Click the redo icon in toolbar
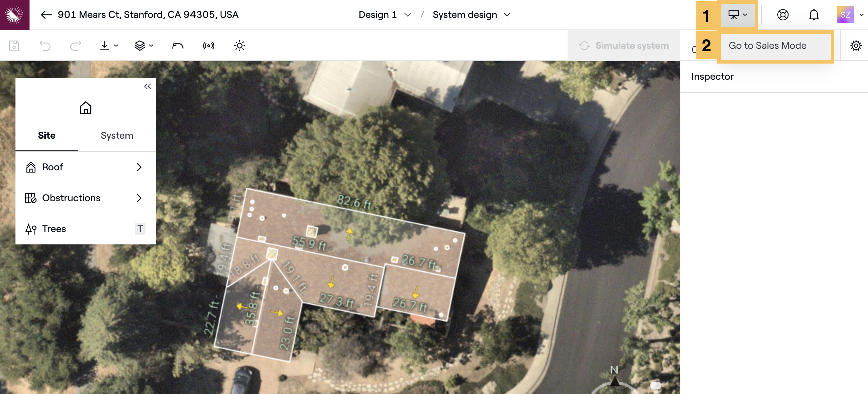 pyautogui.click(x=76, y=46)
